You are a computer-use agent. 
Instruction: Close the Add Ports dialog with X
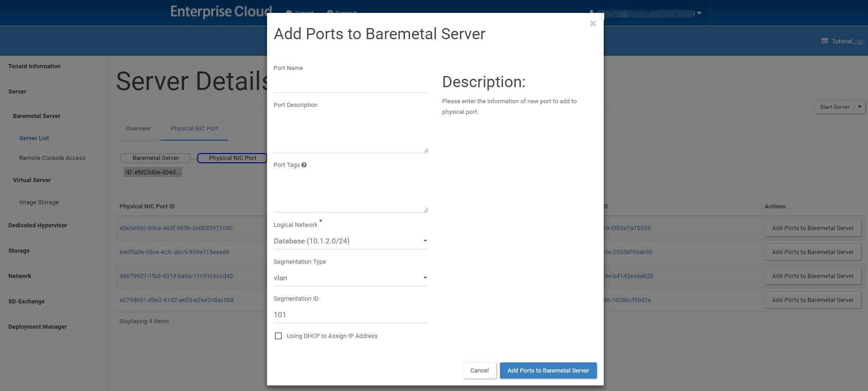(x=593, y=24)
